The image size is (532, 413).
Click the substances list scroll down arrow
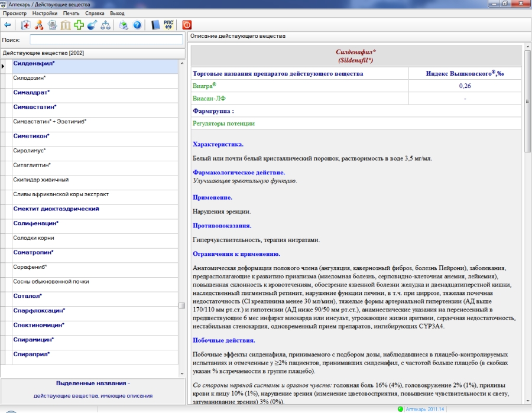[x=181, y=373]
